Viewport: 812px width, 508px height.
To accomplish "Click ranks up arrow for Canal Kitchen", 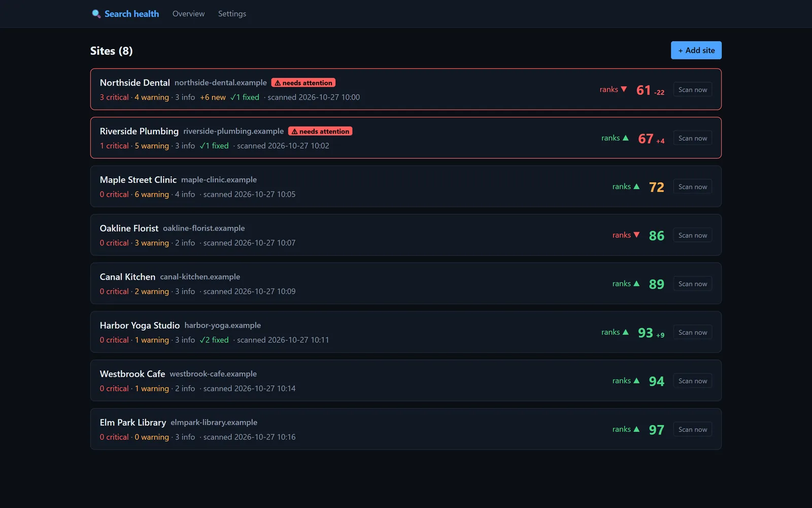I will [636, 283].
